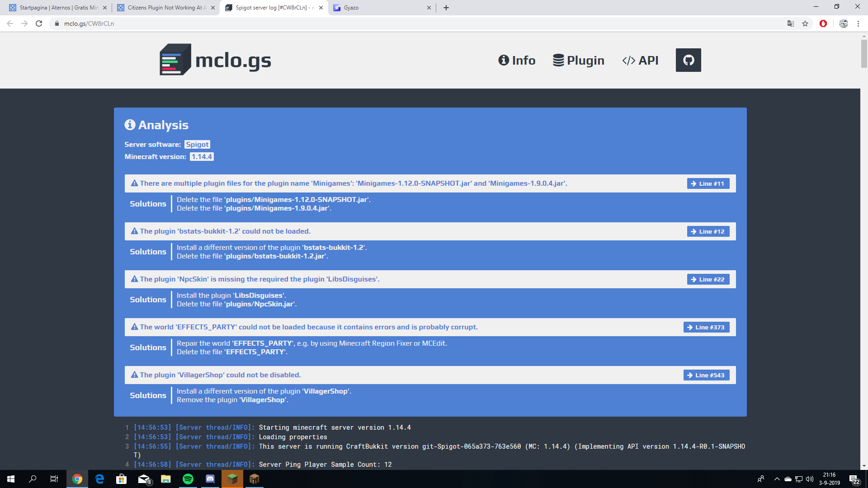Bookmark this page with the star
The image size is (868, 488).
(x=805, y=23)
